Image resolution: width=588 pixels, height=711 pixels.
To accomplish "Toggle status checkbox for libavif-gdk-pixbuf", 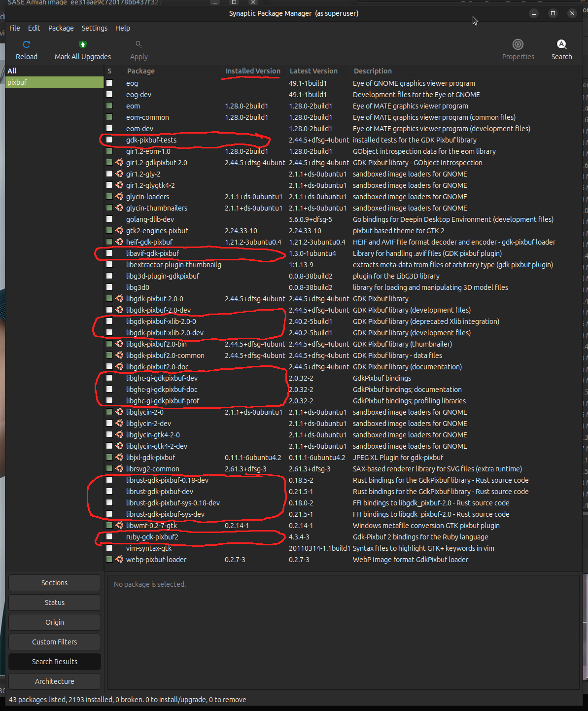I will (109, 253).
